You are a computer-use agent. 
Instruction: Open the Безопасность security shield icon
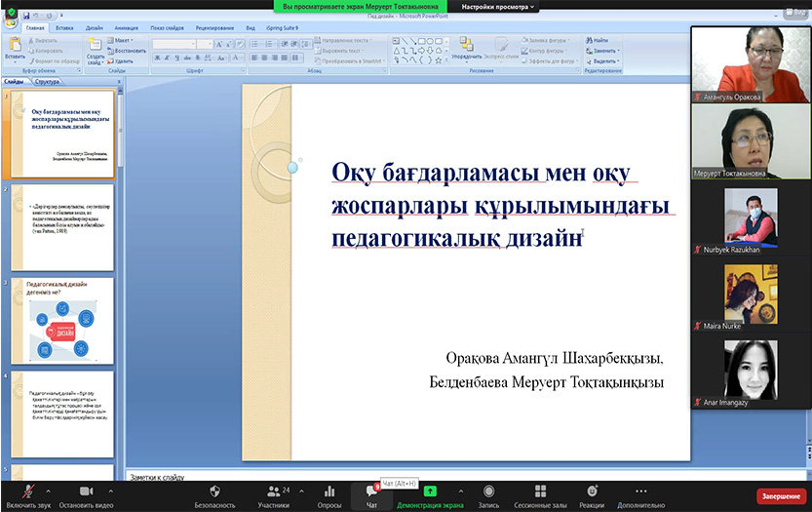[214, 492]
